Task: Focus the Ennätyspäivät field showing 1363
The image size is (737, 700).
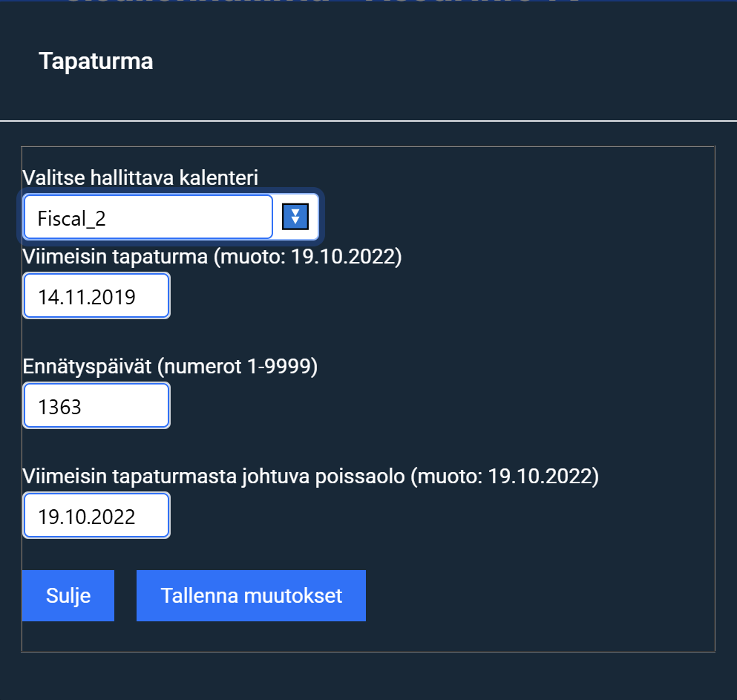Action: click(x=96, y=406)
